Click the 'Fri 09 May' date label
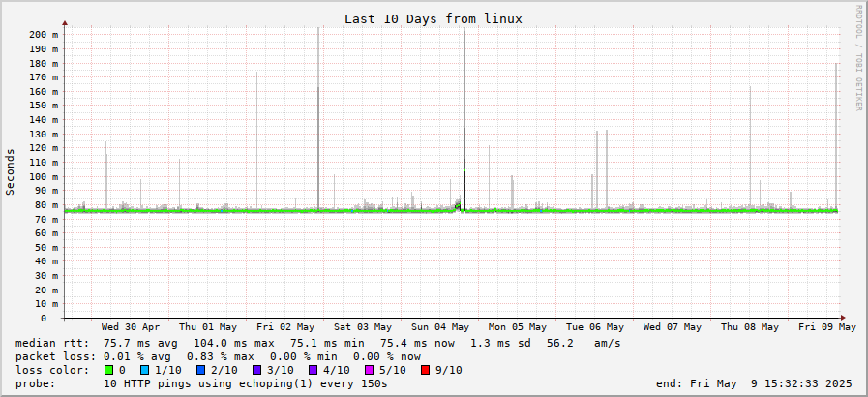This screenshot has height=397, width=868. (827, 327)
